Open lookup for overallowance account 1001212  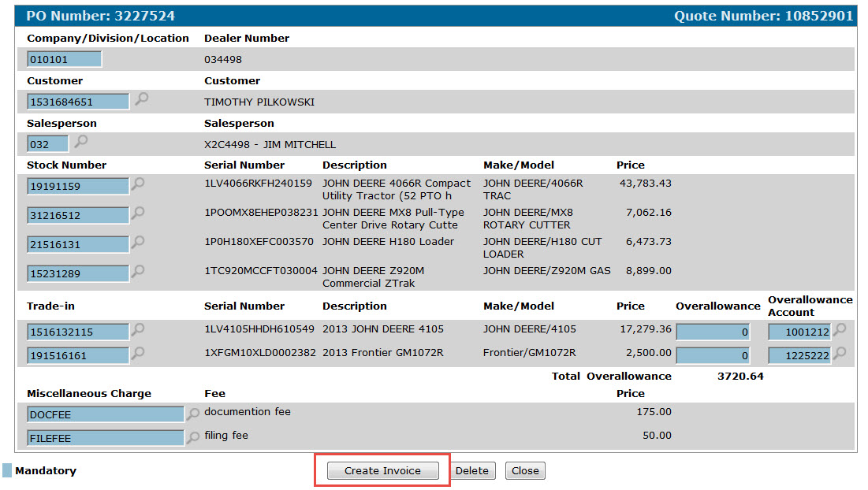pos(840,329)
